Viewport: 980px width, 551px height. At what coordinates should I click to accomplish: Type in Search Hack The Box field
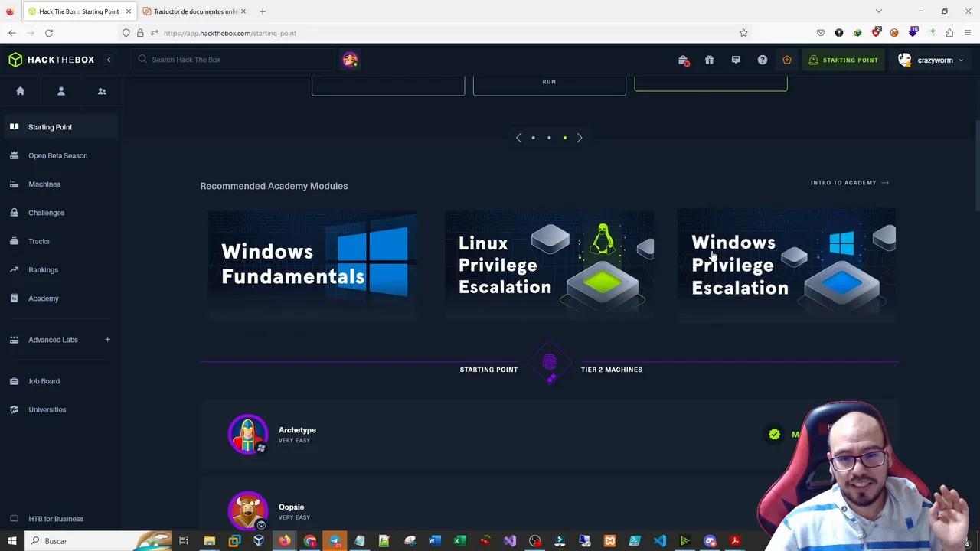[237, 60]
